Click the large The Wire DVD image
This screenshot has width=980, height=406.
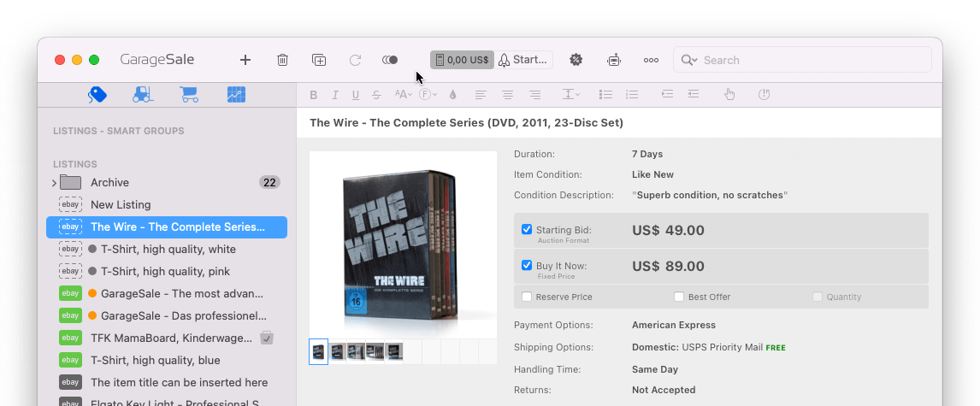(x=403, y=244)
